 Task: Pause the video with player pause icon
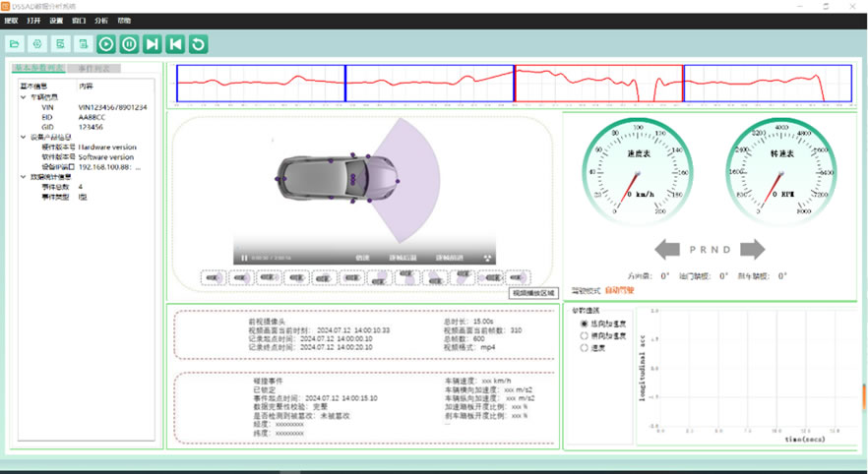(244, 258)
